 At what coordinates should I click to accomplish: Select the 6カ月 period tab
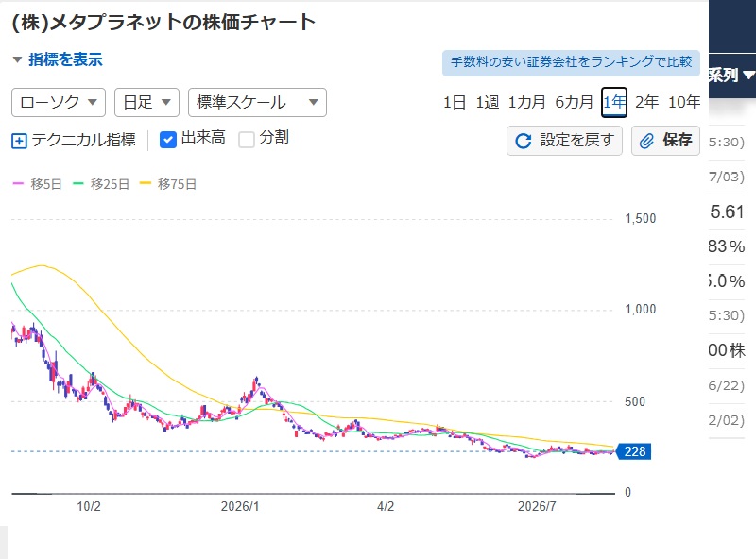click(x=574, y=102)
